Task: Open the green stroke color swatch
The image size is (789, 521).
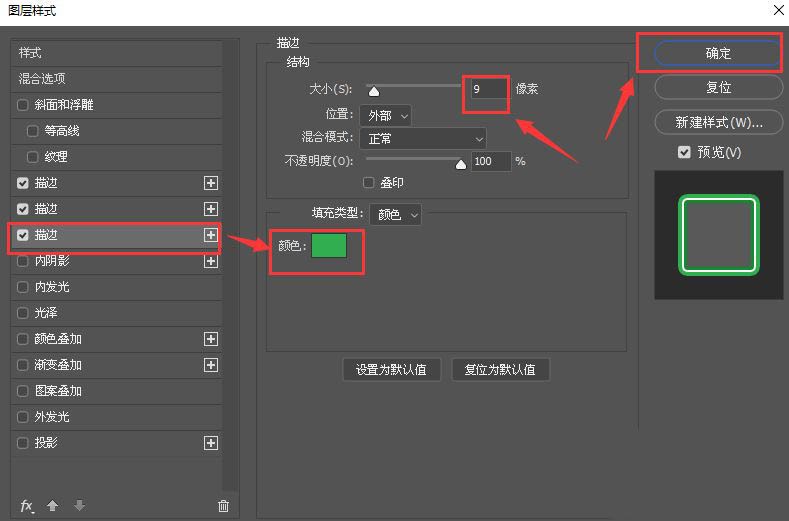Action: coord(329,246)
